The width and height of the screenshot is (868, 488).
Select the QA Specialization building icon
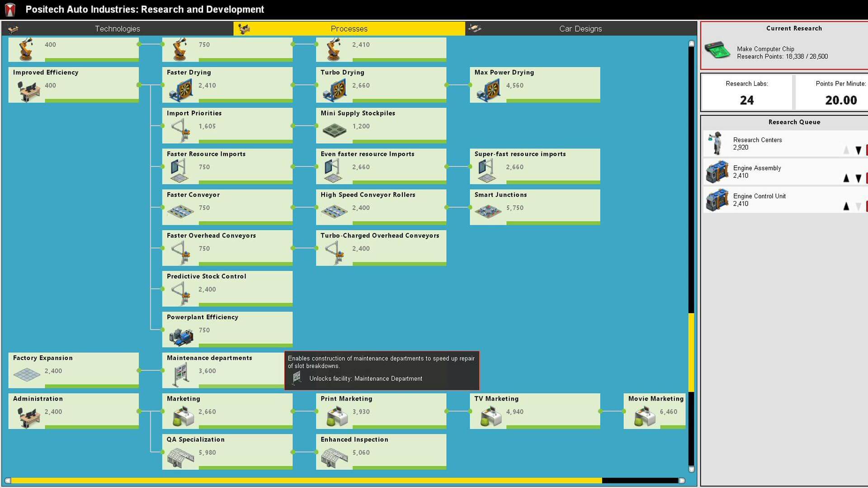click(180, 457)
